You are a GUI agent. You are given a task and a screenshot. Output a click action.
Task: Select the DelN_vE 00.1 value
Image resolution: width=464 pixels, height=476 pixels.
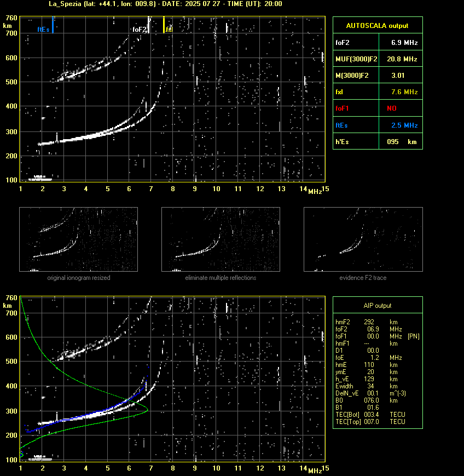tap(373, 393)
